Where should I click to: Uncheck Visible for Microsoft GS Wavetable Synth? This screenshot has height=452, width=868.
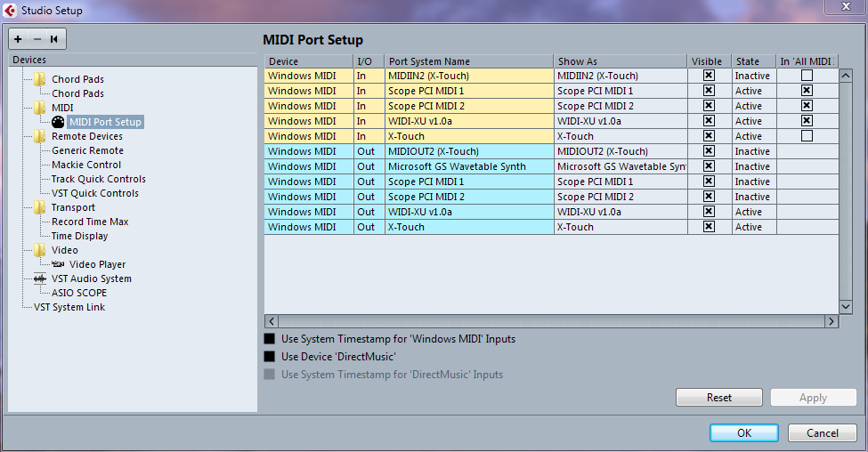tap(709, 166)
